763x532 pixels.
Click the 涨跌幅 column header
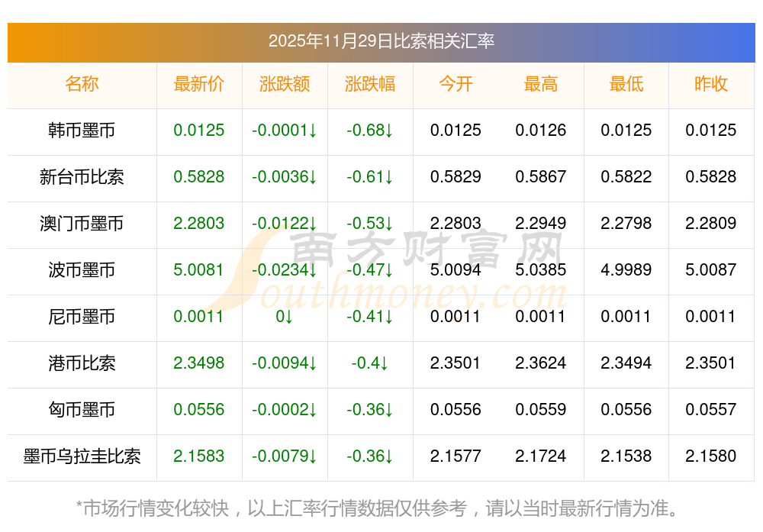tap(370, 84)
